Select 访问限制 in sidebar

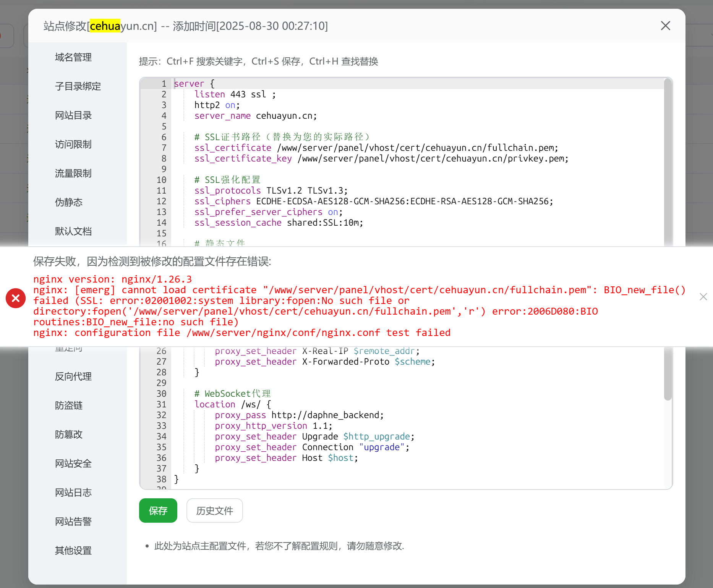73,144
